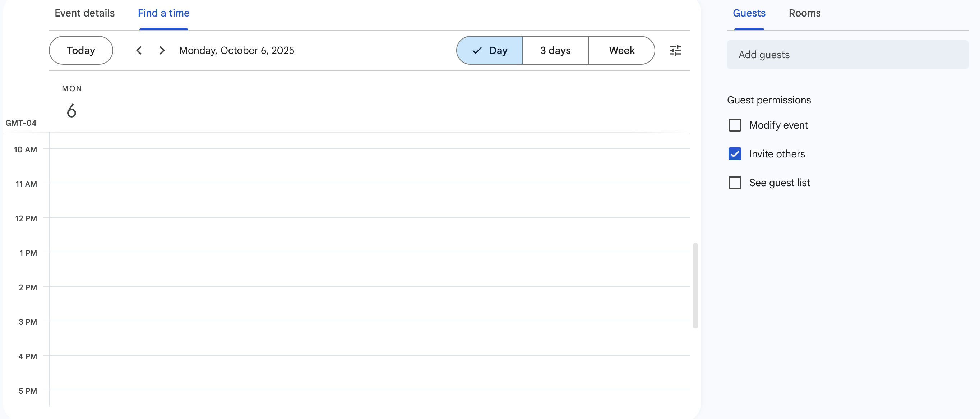Click the Add guests input field
980x419 pixels.
point(847,55)
